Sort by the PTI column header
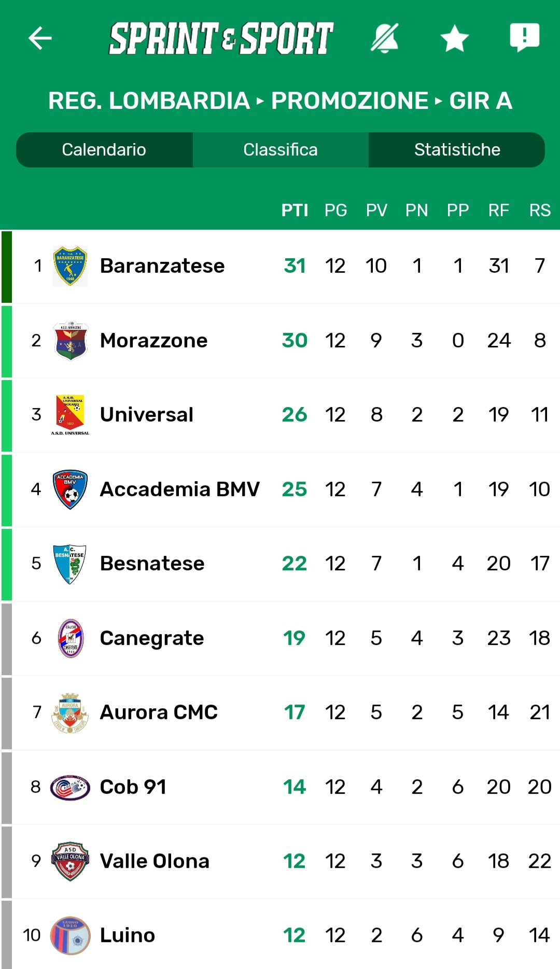This screenshot has height=969, width=560. pyautogui.click(x=295, y=210)
